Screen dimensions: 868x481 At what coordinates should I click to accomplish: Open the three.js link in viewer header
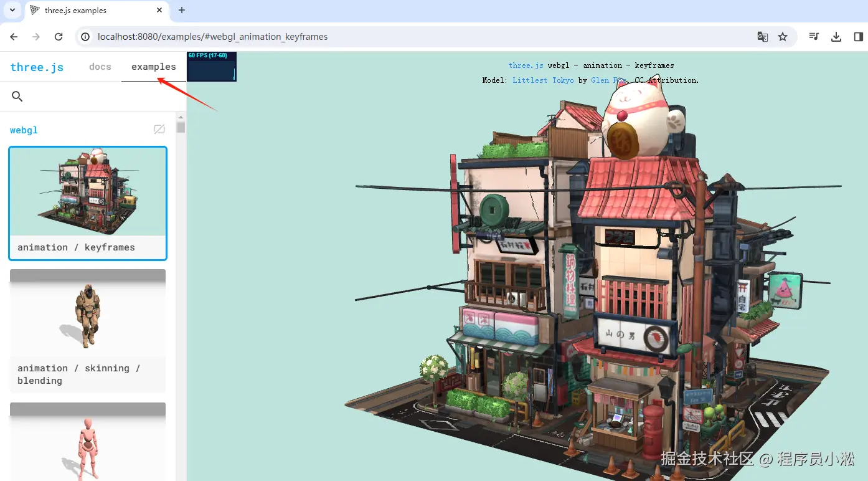pyautogui.click(x=526, y=65)
